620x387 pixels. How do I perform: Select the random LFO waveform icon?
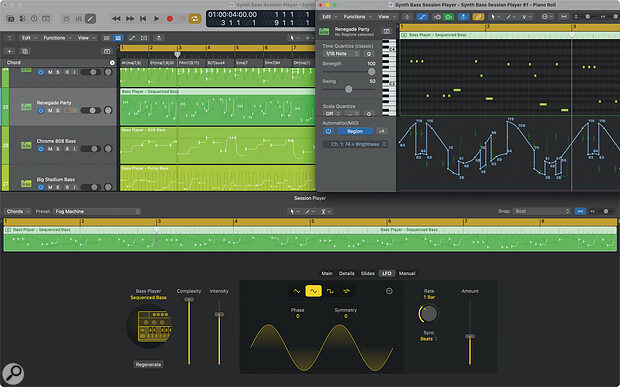pyautogui.click(x=346, y=291)
